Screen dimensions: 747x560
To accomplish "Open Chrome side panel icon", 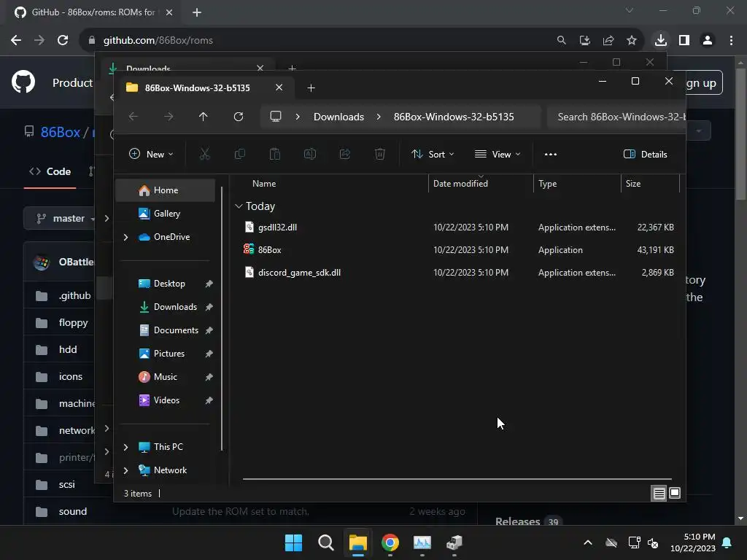I will click(684, 41).
